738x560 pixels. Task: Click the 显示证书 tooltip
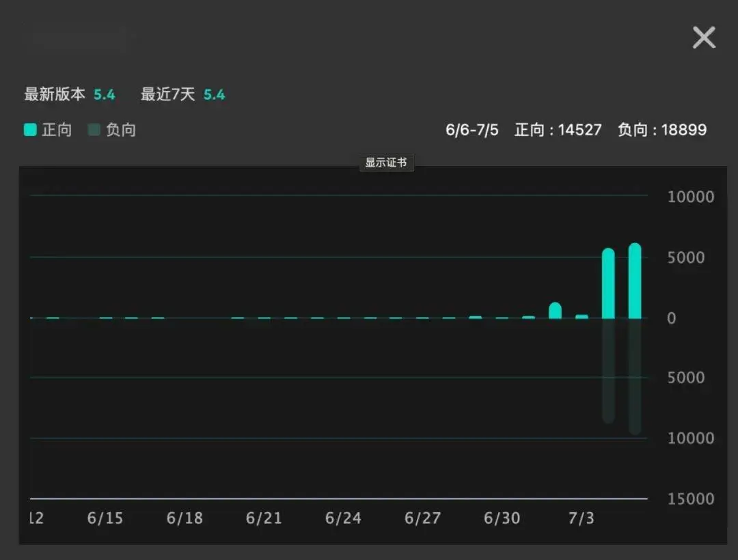pyautogui.click(x=386, y=163)
